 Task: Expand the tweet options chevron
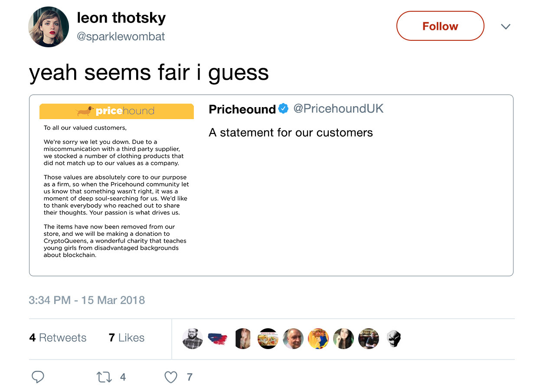click(505, 27)
